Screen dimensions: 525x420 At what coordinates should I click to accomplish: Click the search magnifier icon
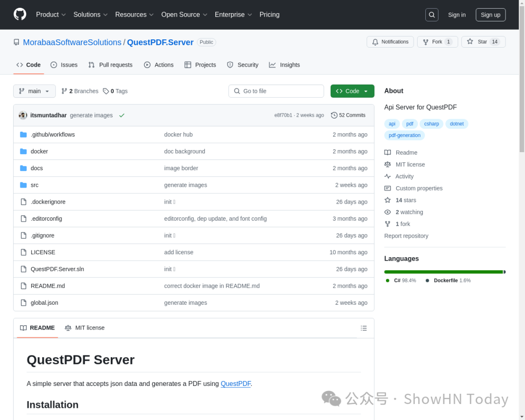tap(432, 15)
